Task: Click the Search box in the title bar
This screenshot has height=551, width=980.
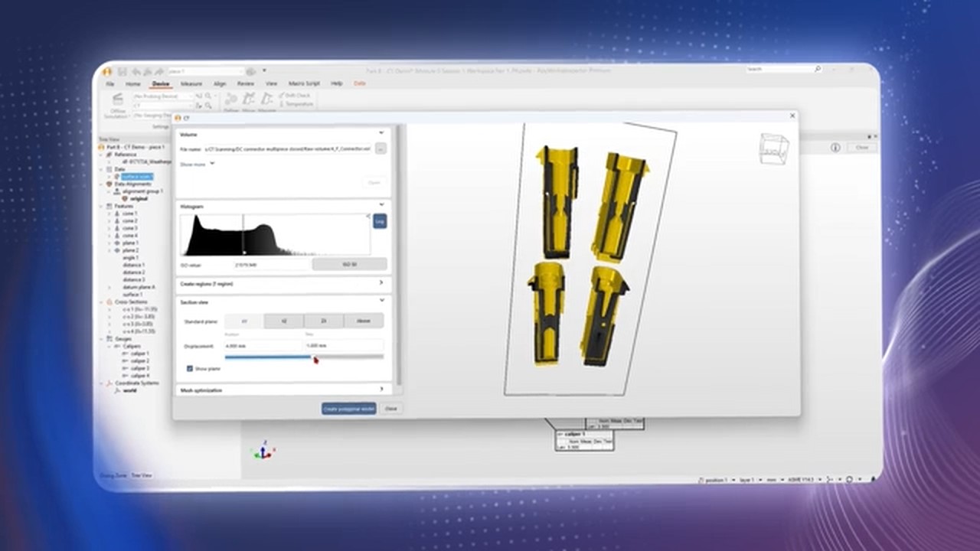Action: coord(784,69)
